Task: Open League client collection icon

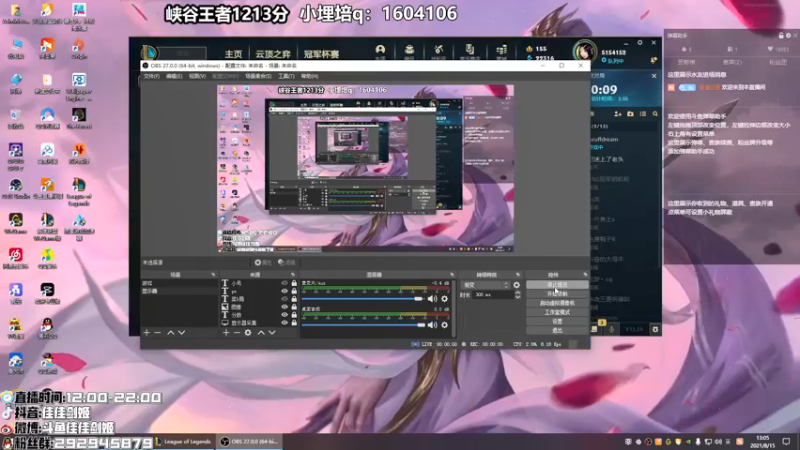Action: click(409, 51)
